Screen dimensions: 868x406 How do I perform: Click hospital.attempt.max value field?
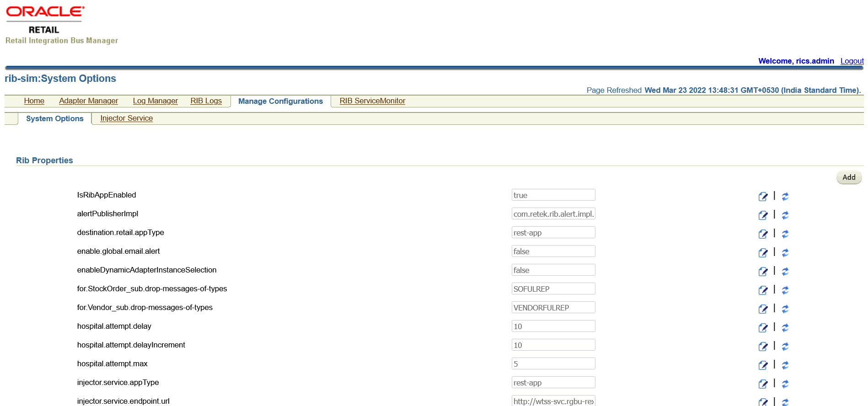(553, 364)
